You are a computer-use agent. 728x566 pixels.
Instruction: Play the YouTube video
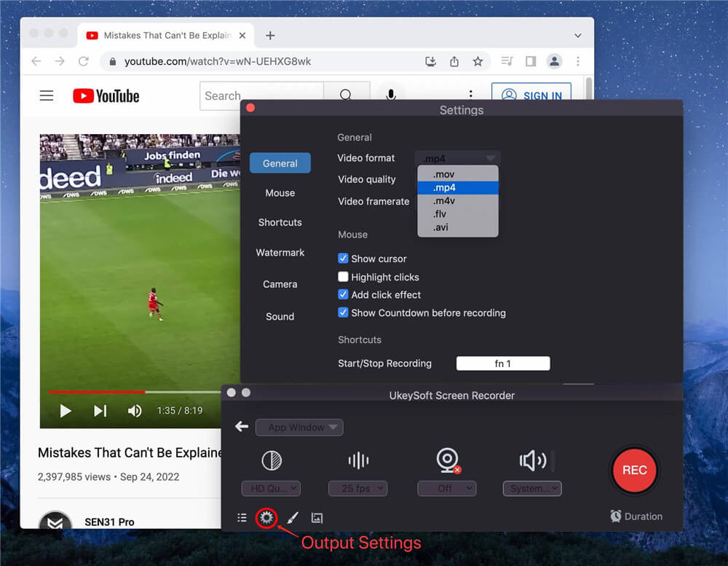(x=66, y=411)
